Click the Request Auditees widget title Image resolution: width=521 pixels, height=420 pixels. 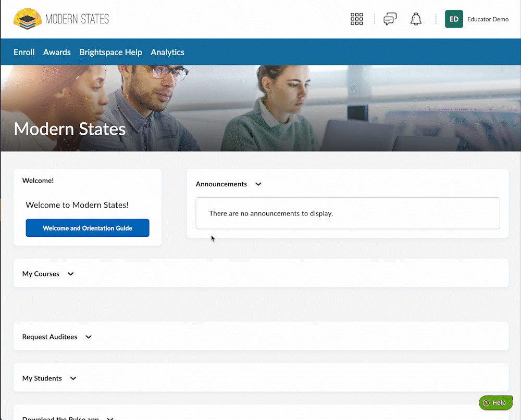coord(49,337)
